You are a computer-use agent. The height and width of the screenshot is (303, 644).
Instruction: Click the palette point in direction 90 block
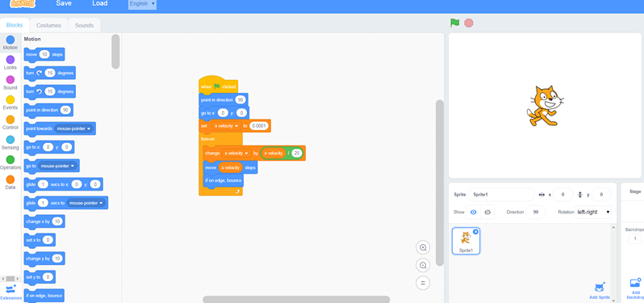coord(48,110)
